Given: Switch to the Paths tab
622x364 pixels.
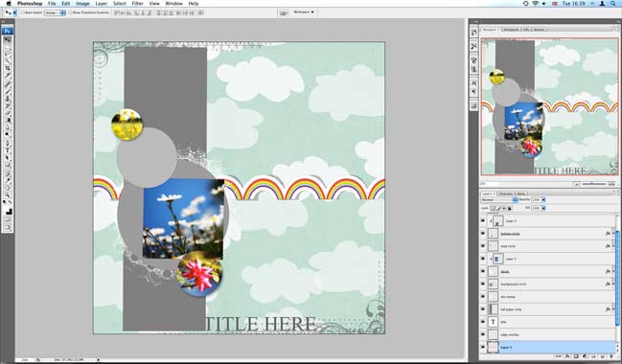Looking at the screenshot, I should click(520, 193).
